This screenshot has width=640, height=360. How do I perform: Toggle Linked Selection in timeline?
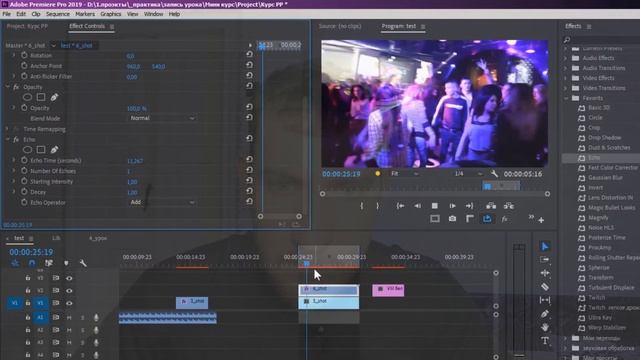pos(49,263)
